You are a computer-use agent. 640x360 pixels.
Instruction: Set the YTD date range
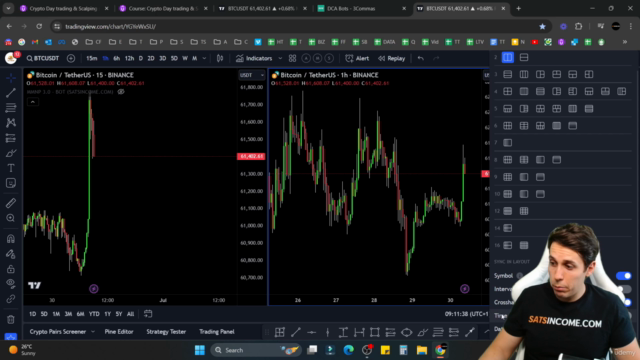[94, 314]
